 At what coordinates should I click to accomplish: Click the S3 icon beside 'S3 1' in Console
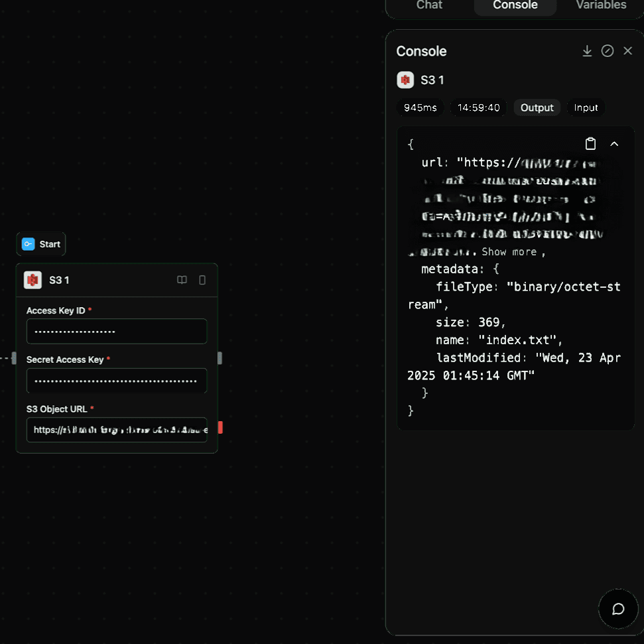[405, 80]
